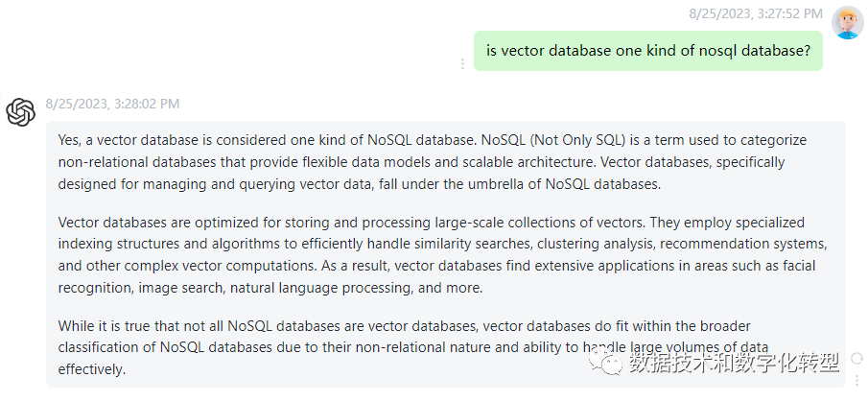Open three-dot menu at reply's bottom right

pos(856,382)
